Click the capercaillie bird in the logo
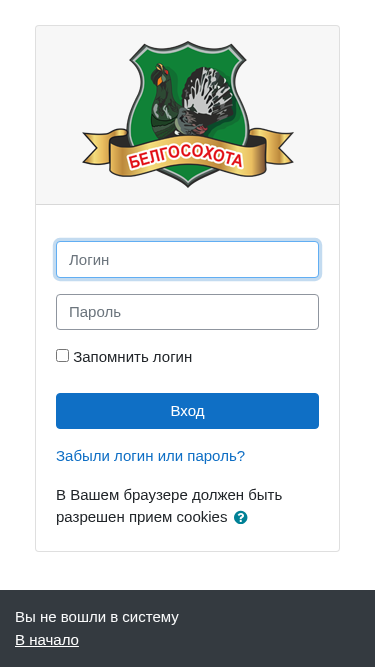The width and height of the screenshot is (375, 667). point(192,101)
